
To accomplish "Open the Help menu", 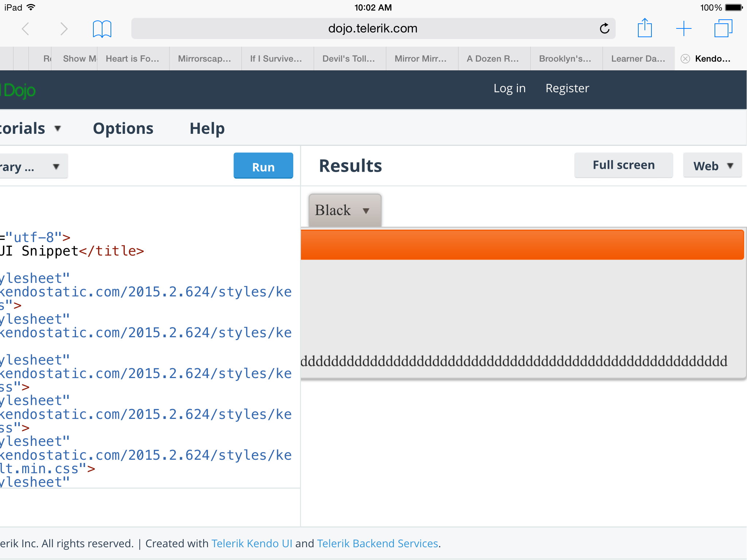I will [x=207, y=128].
